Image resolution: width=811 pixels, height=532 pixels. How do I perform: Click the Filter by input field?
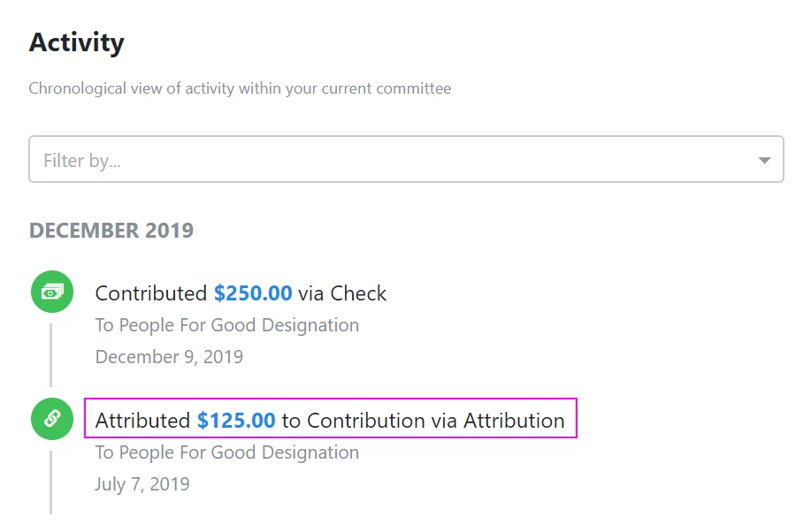406,159
